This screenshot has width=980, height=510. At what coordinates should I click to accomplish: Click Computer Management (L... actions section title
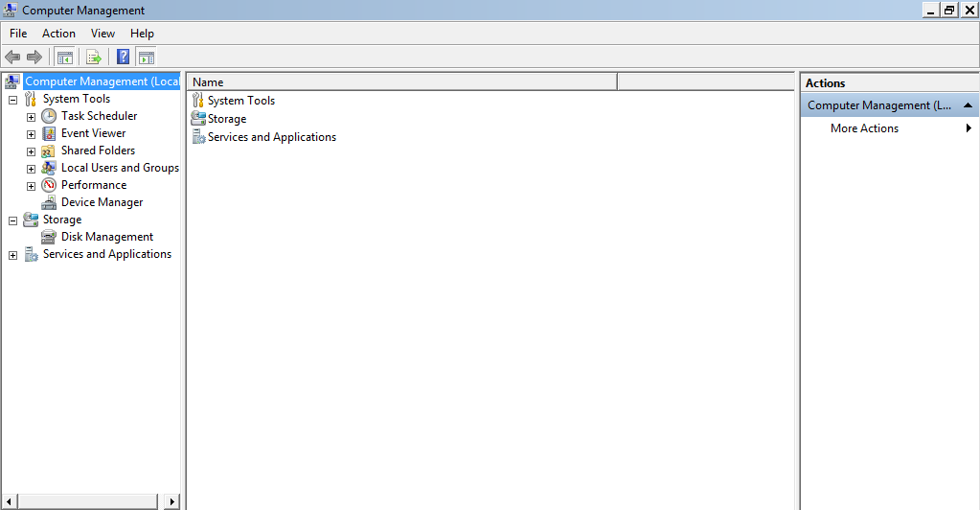click(879, 105)
